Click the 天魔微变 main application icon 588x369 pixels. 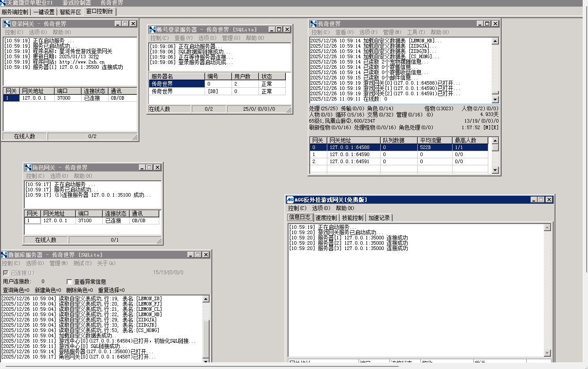point(4,3)
